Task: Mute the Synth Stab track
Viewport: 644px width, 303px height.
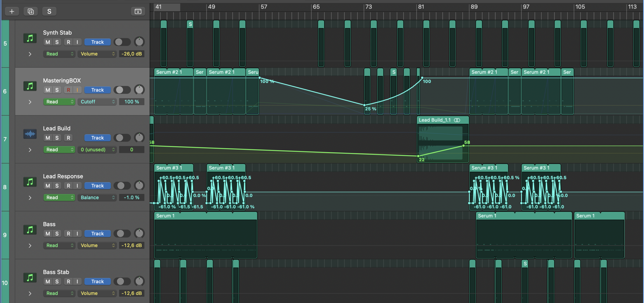Action: [48, 42]
